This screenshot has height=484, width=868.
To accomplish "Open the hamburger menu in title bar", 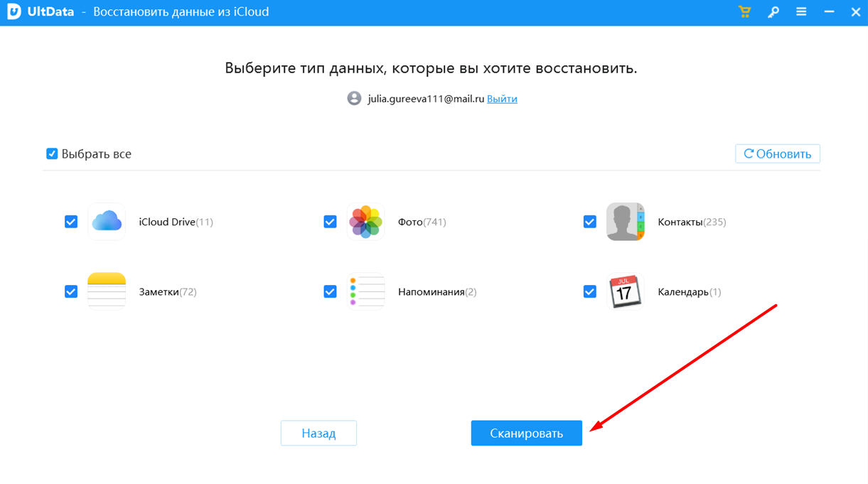I will [x=801, y=12].
